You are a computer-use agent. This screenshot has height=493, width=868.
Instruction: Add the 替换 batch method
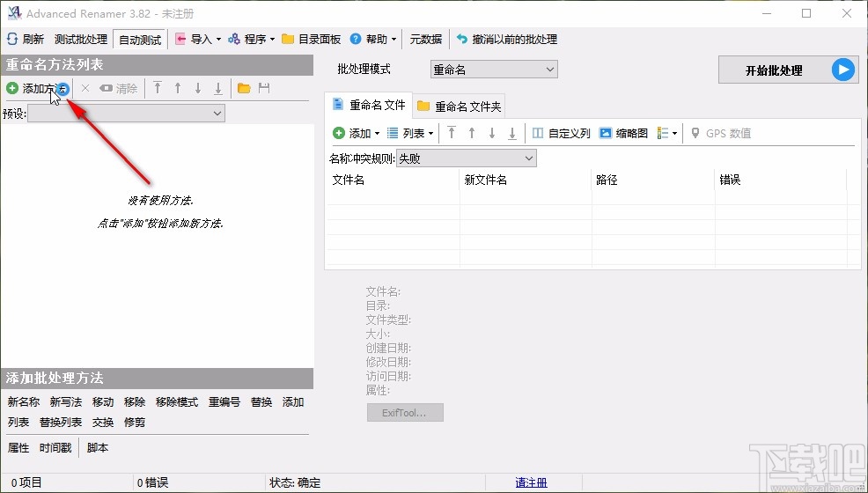261,402
